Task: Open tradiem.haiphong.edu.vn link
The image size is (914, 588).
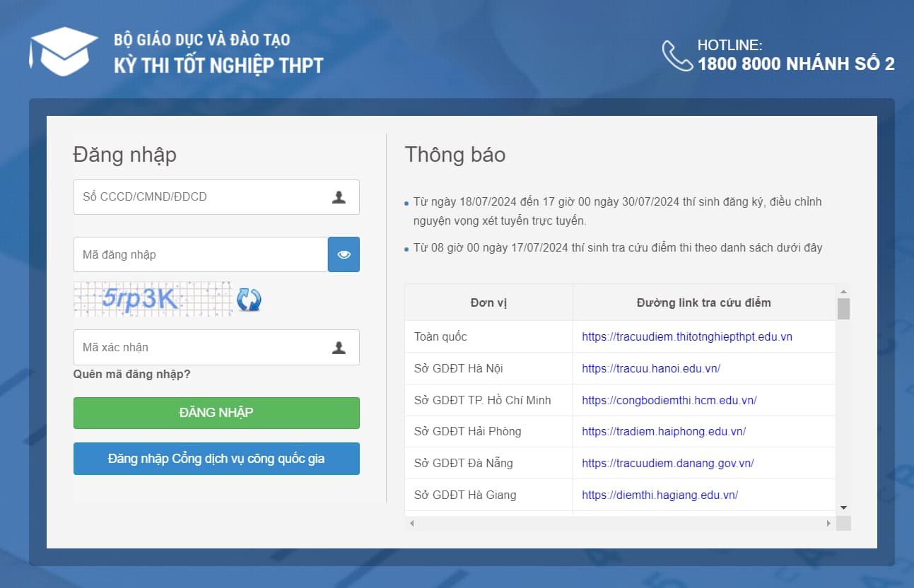Action: [x=664, y=431]
